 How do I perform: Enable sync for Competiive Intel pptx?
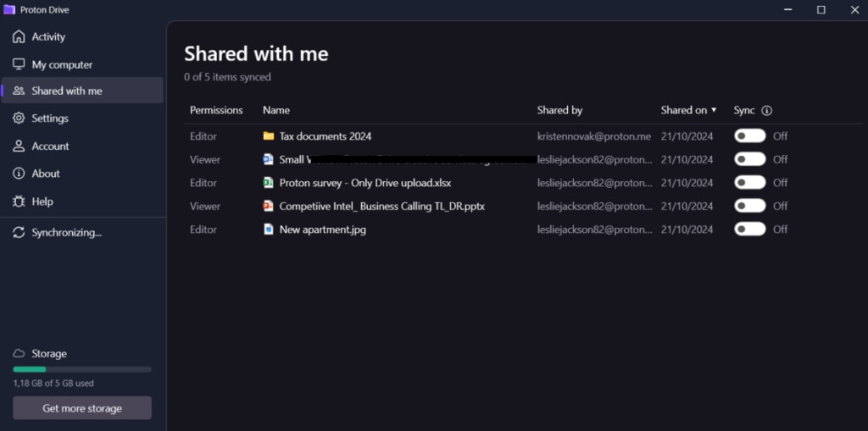749,206
